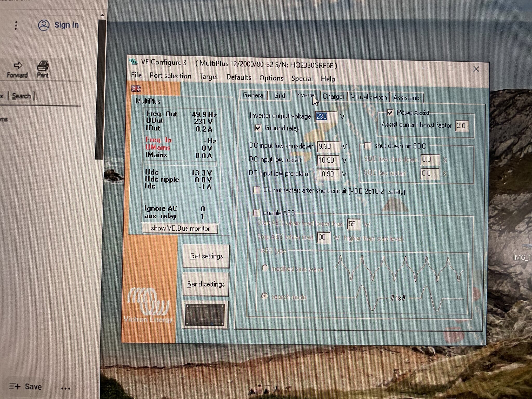This screenshot has width=532, height=399.
Task: Tick Do not restart after short-circuit
Action: 257,190
